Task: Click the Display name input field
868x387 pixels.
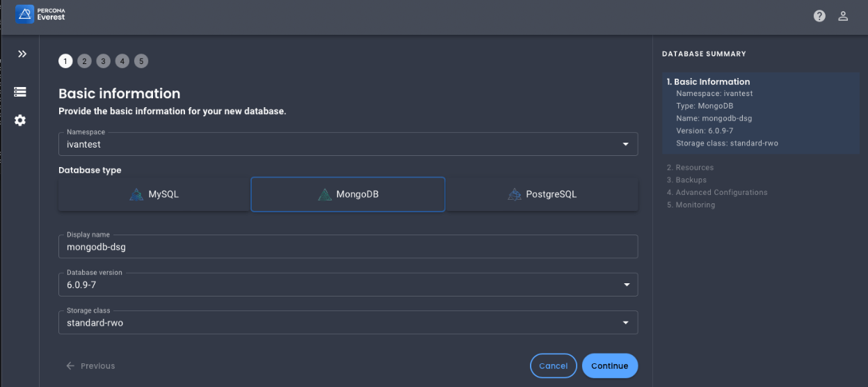Action: 348,246
